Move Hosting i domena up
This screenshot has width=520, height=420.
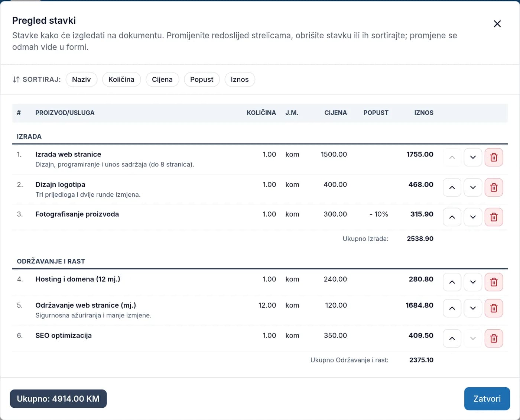pyautogui.click(x=452, y=282)
